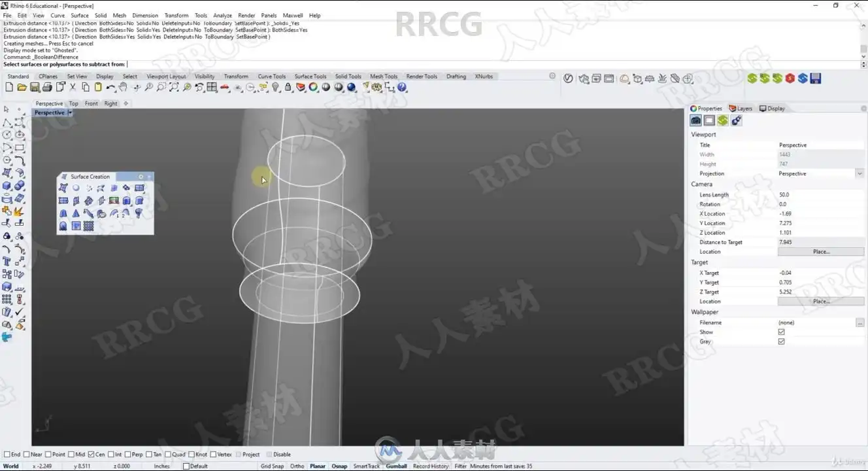Click the material sphere icon in Properties
The height and width of the screenshot is (471, 868).
(x=736, y=120)
